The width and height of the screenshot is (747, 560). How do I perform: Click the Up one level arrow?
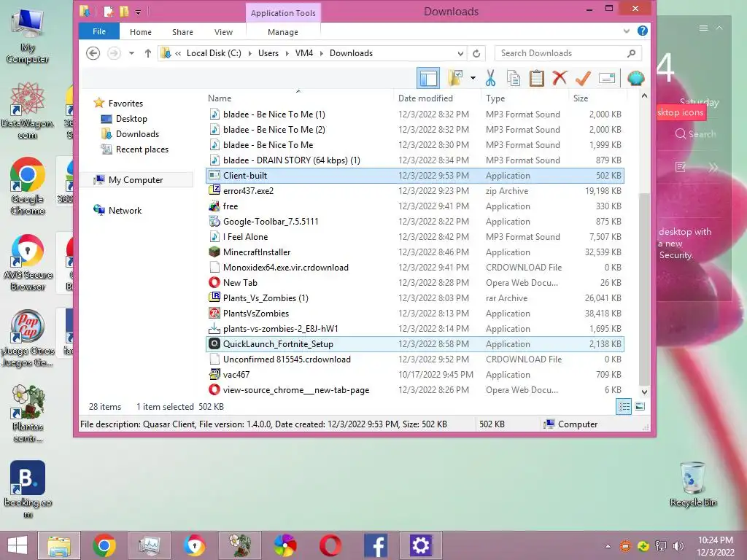(147, 53)
